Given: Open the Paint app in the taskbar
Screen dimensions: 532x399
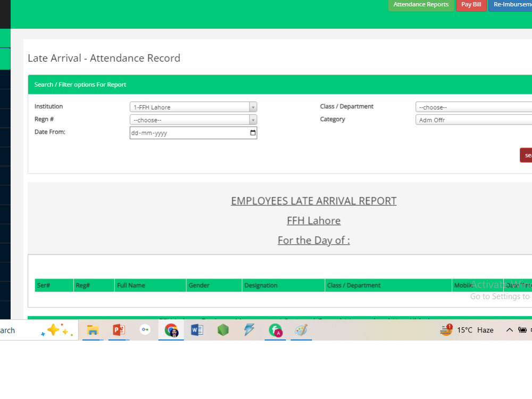Looking at the screenshot, I should point(301,330).
